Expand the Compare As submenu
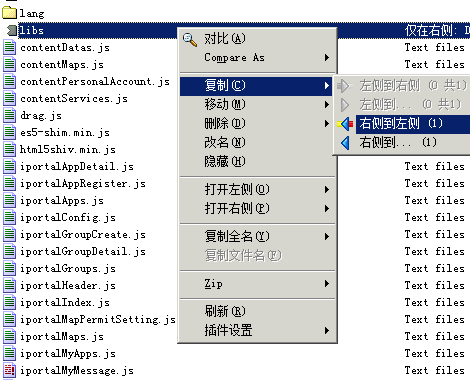The image size is (470, 380). click(256, 58)
